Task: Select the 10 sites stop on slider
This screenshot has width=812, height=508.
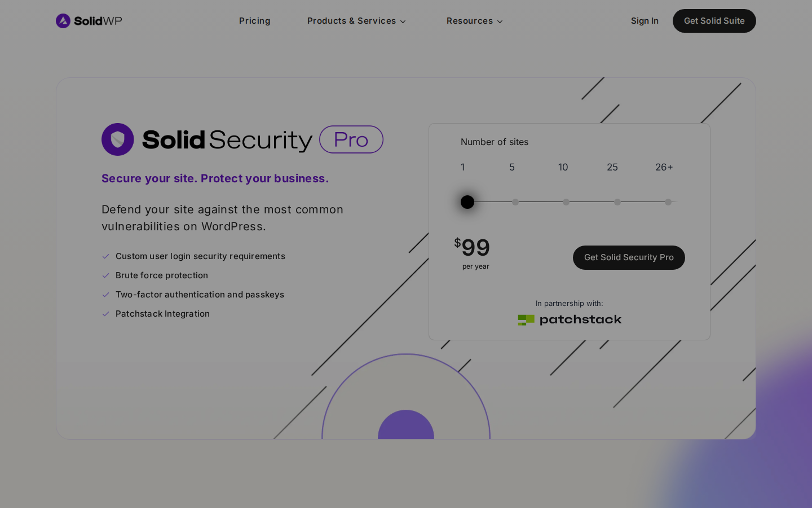Action: pos(566,202)
